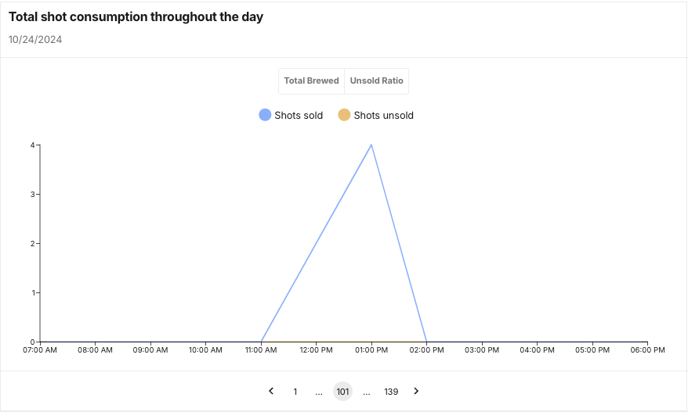
Task: Jump to last page 139
Action: (391, 391)
